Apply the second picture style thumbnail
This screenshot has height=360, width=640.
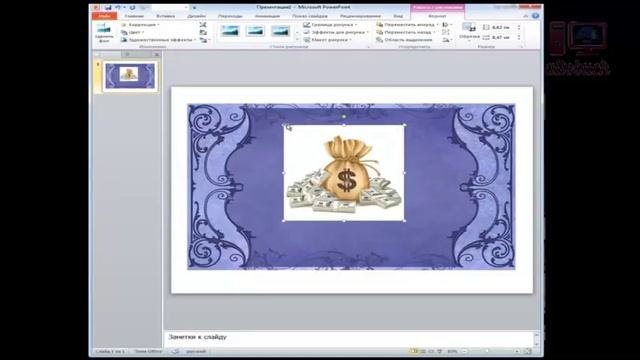[255, 31]
